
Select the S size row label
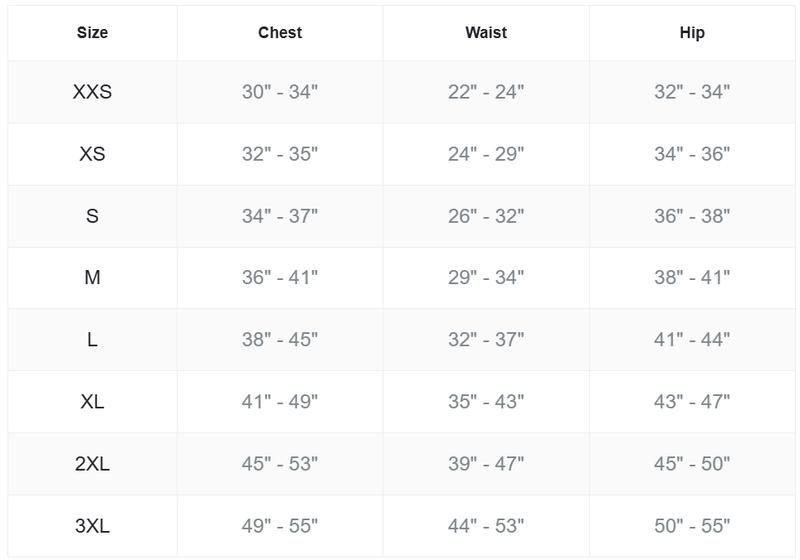coord(92,216)
